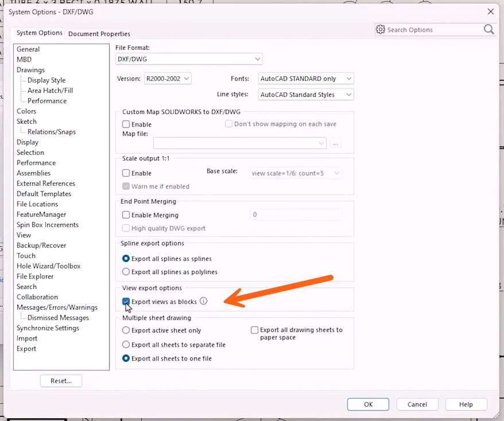Choose Export active sheet only option
This screenshot has width=504, height=421.
126,330
